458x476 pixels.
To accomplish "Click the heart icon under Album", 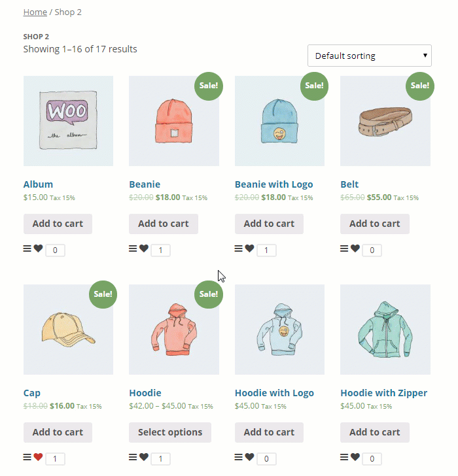I will (38, 248).
